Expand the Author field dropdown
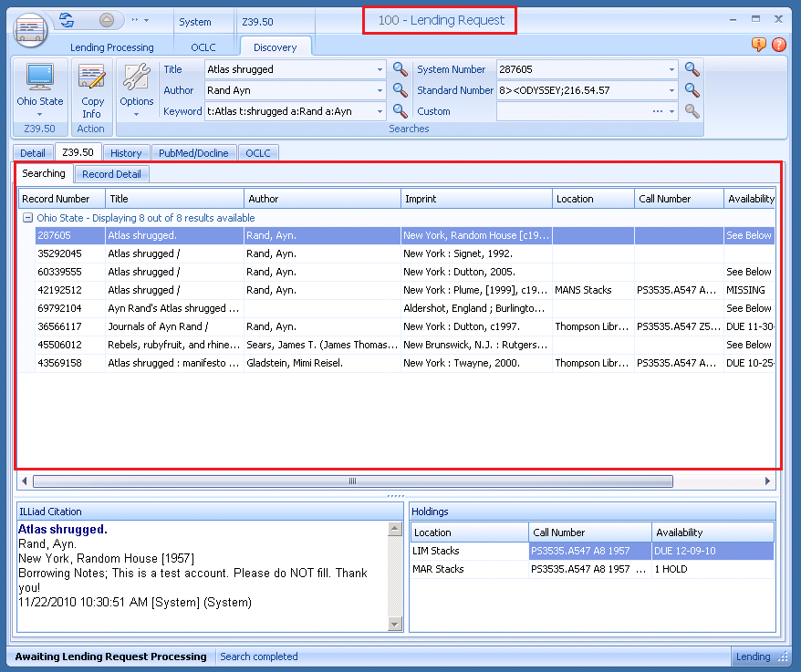The width and height of the screenshot is (801, 672). (380, 90)
